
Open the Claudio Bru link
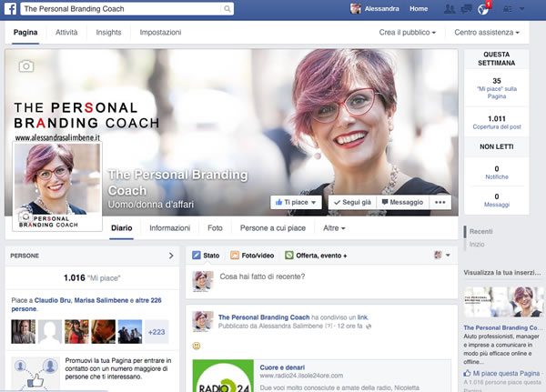53,300
